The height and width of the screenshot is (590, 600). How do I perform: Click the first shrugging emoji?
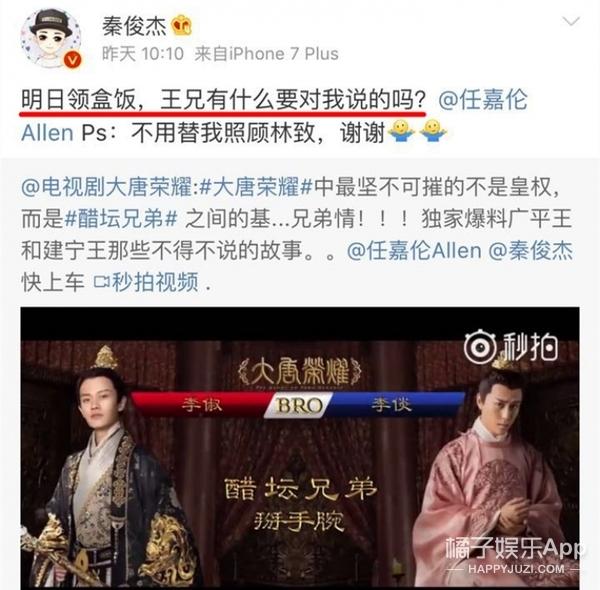click(400, 132)
